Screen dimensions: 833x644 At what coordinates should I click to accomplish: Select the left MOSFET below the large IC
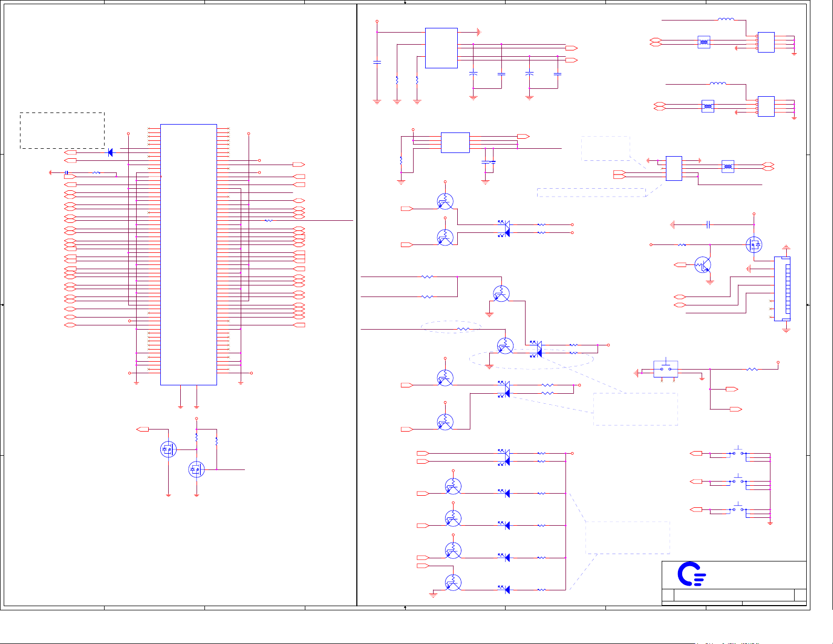coord(168,449)
